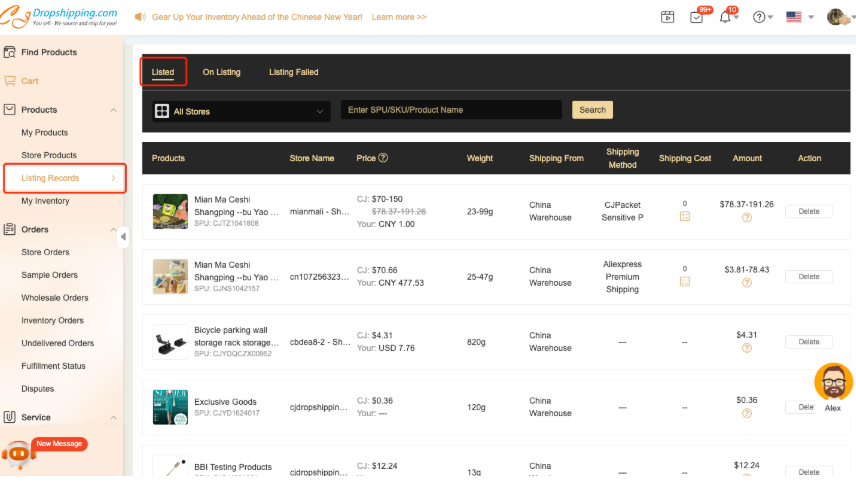Collapse the Orders section in sidebar
Screen dimensions: 856x482
pos(113,230)
